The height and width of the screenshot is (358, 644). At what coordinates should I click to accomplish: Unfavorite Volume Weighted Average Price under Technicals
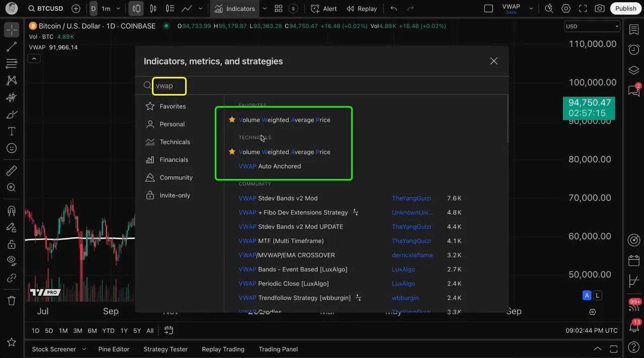coord(232,152)
